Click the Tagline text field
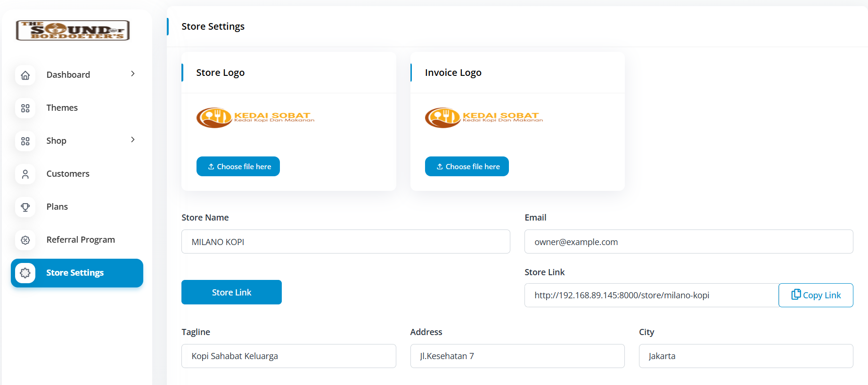 coord(289,356)
